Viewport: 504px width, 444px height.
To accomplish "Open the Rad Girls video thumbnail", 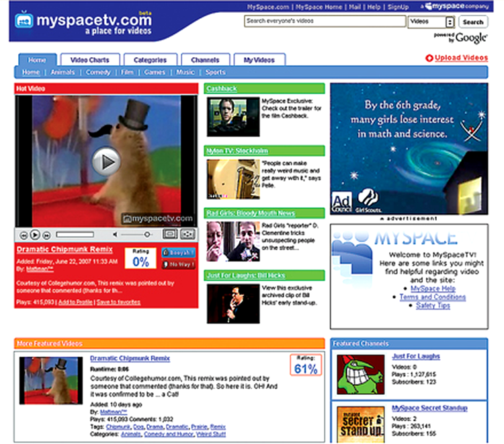I will pyautogui.click(x=233, y=242).
